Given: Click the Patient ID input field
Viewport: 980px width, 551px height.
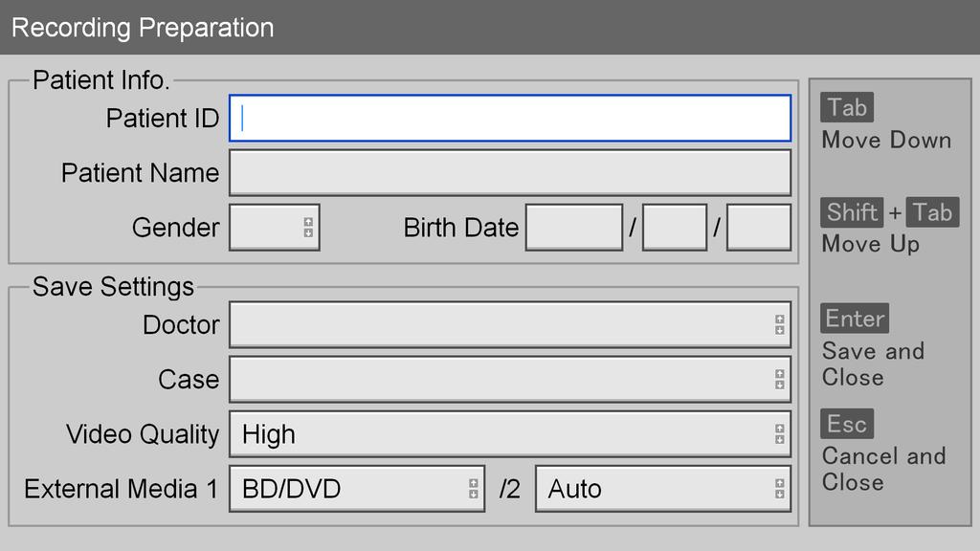Looking at the screenshot, I should tap(510, 118).
